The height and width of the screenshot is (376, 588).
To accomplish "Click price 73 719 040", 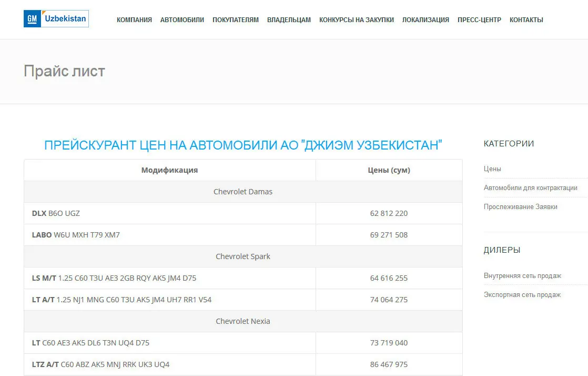I will pos(389,343).
